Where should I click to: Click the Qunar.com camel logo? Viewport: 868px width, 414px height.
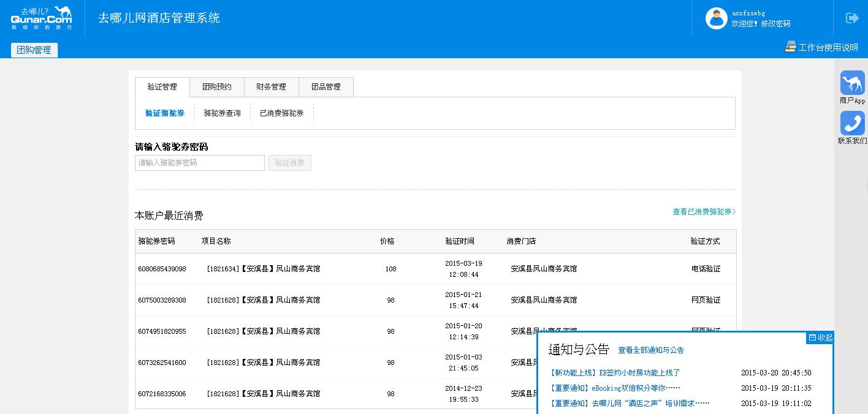pos(41,18)
